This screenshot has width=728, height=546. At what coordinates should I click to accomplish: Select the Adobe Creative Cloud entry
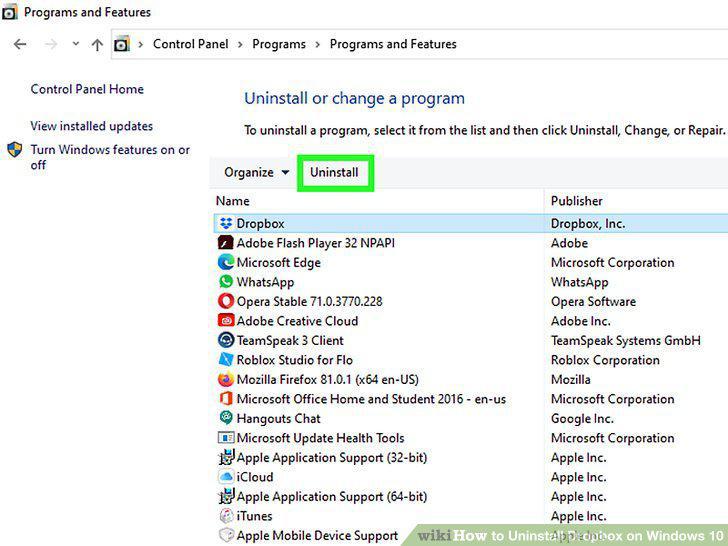click(297, 321)
